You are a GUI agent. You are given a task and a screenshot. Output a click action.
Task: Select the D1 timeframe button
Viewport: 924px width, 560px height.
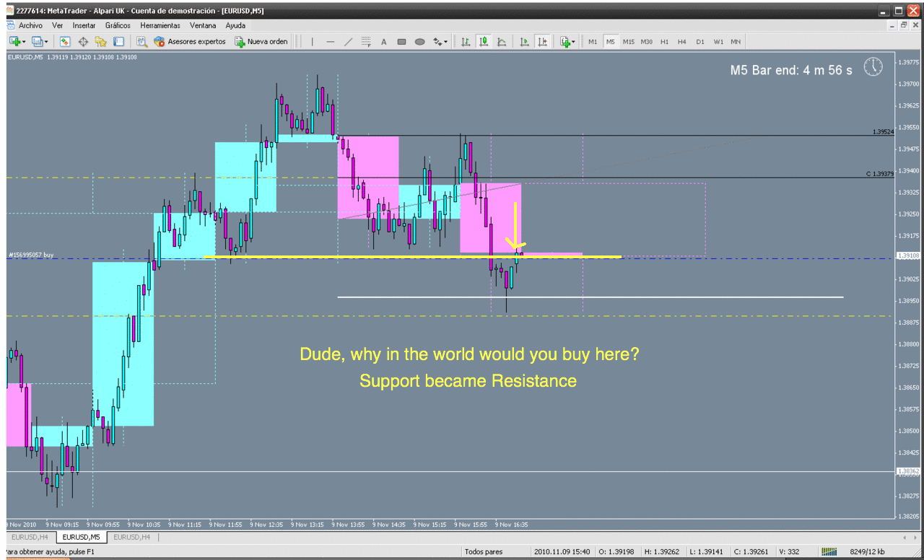[x=700, y=42]
